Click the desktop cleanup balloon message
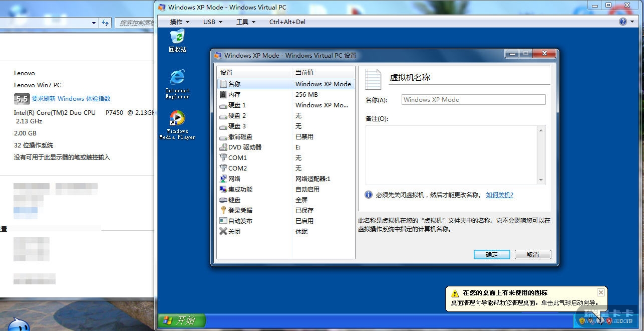Screen dimensions: 644x331 click(x=525, y=303)
